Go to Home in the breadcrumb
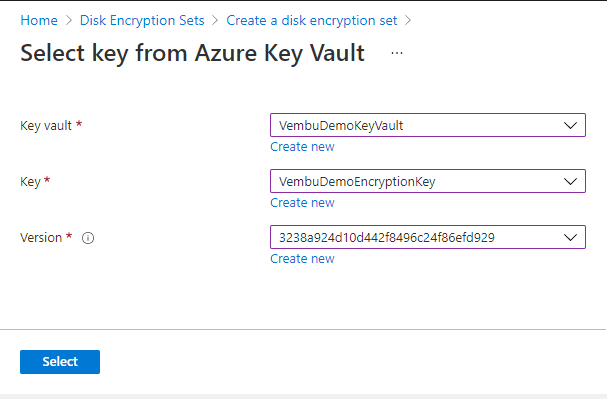Screen dimensions: 607x407 point(38,20)
